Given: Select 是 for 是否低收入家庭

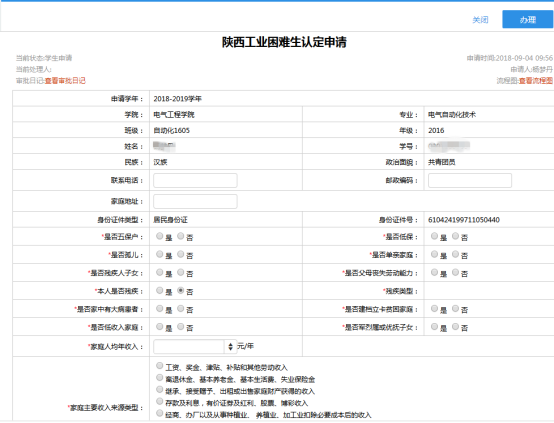Looking at the screenshot, I should coord(160,327).
